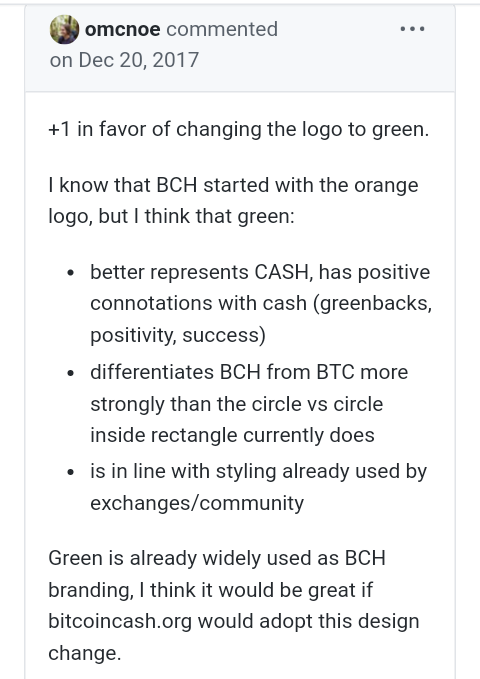The width and height of the screenshot is (480, 679).
Task: Click the "Green is already widely used" line
Action: click(217, 558)
